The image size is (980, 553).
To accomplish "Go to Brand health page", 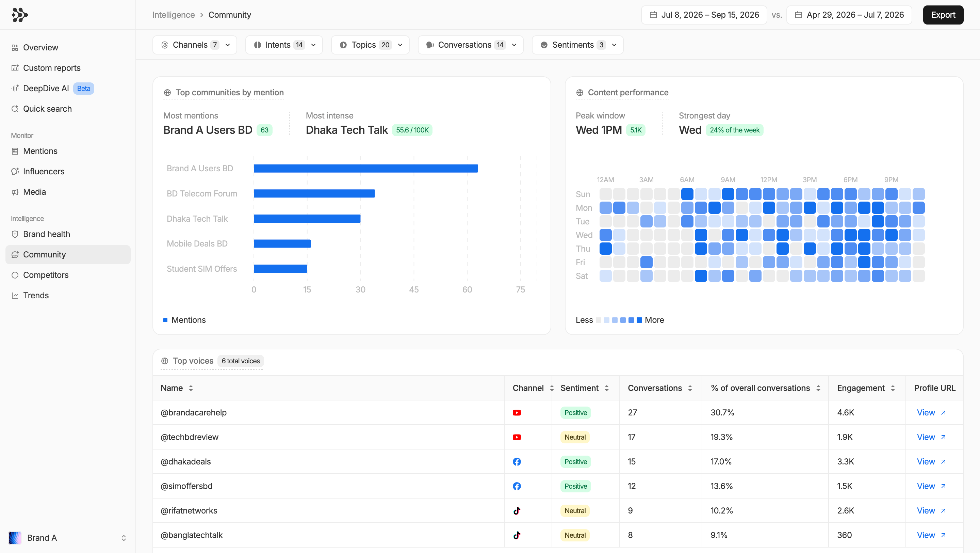I will click(x=68, y=234).
